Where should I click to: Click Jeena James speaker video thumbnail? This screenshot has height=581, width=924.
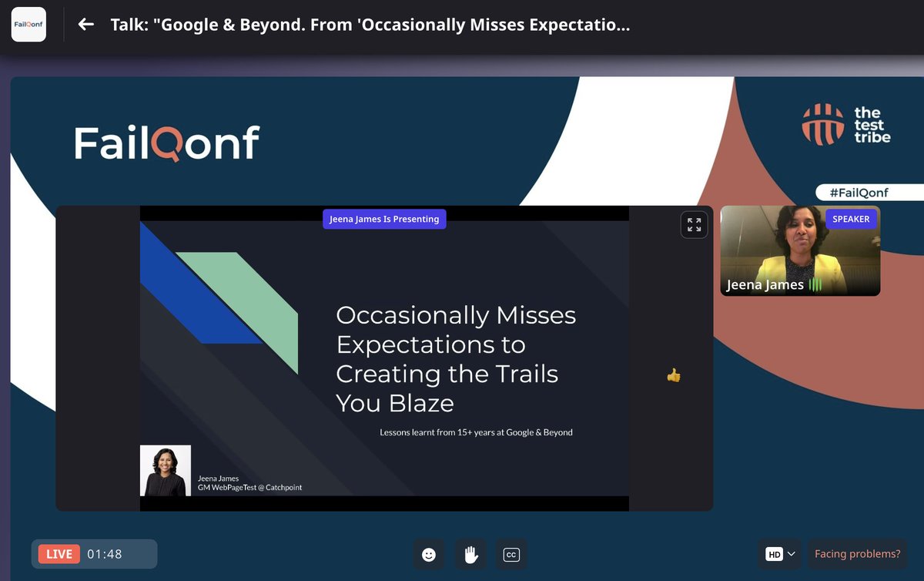point(800,250)
